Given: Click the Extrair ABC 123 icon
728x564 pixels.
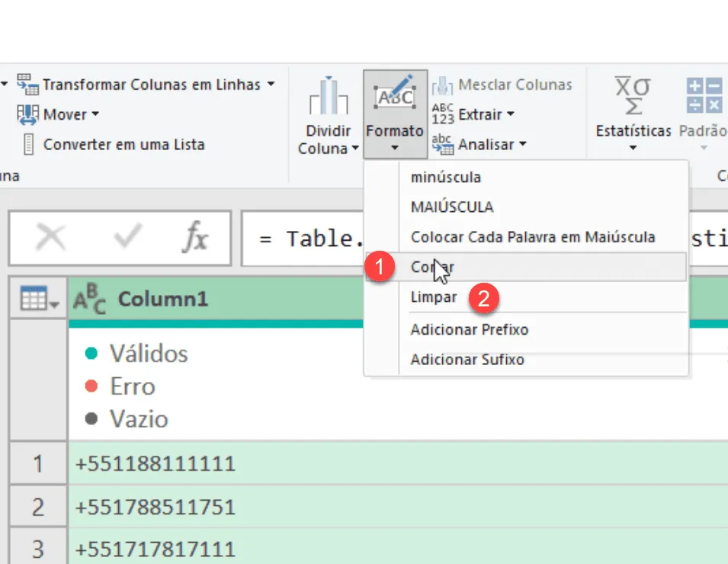Looking at the screenshot, I should (x=442, y=114).
